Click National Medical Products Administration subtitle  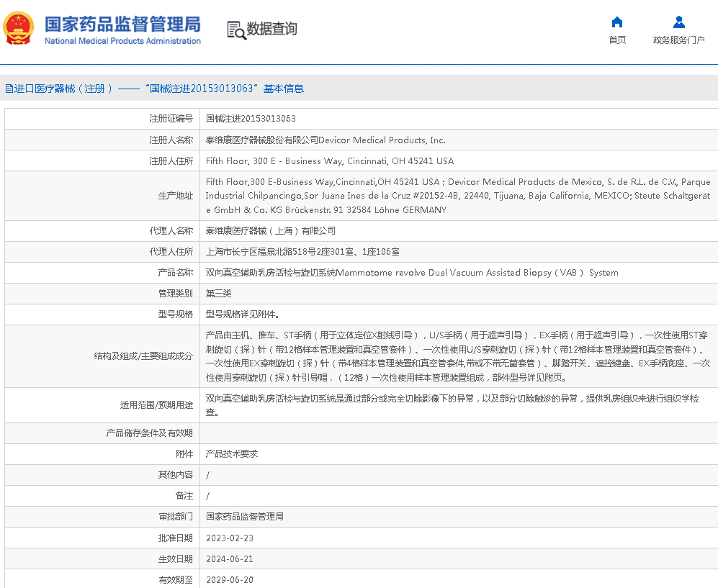(122, 41)
